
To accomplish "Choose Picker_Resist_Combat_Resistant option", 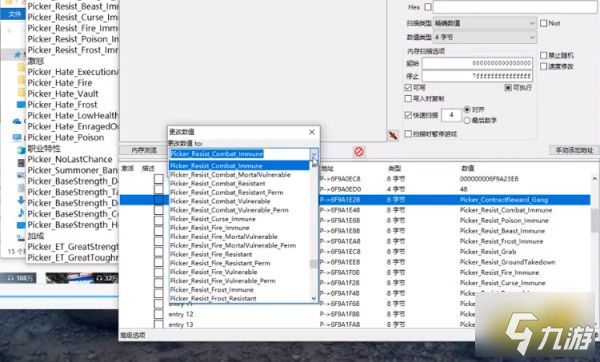I will point(218,183).
